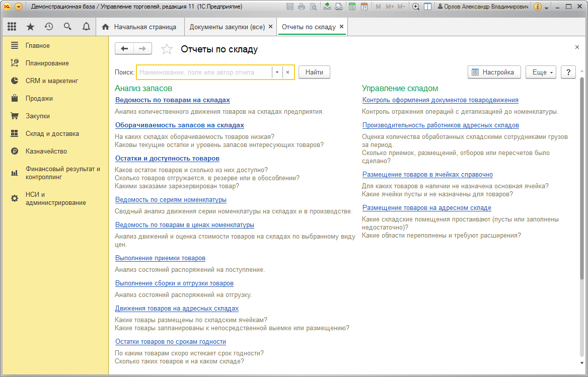Screen dimensions: 588x377
Task: Click the M memory button
Action: [378, 7]
